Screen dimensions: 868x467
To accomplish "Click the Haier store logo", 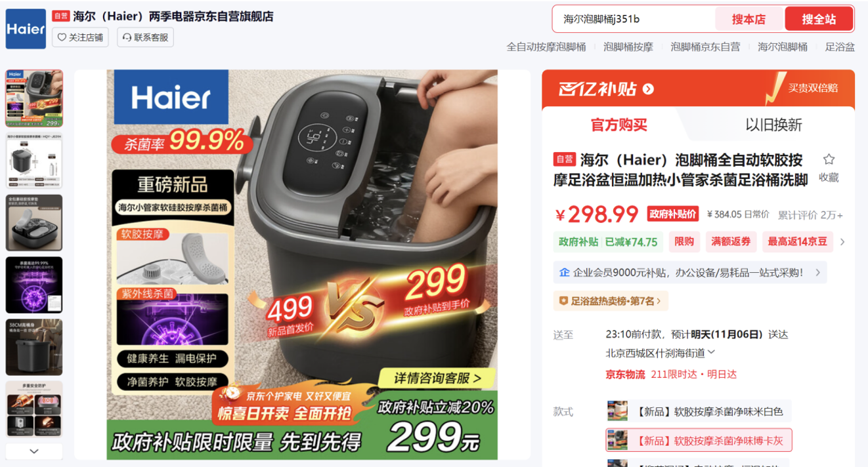I will 26,29.
